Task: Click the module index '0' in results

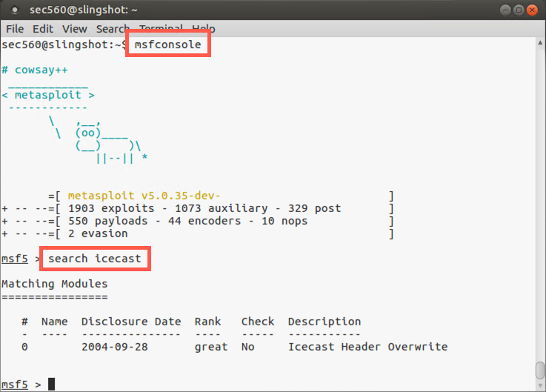Action: point(24,347)
